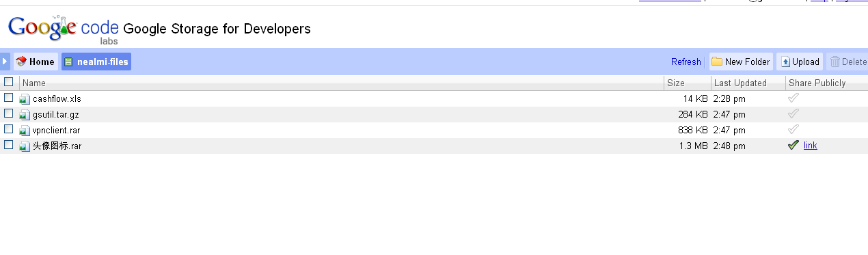This screenshot has height=255, width=868.
Task: Click the file icon beside vpnclient.rar
Action: click(25, 131)
